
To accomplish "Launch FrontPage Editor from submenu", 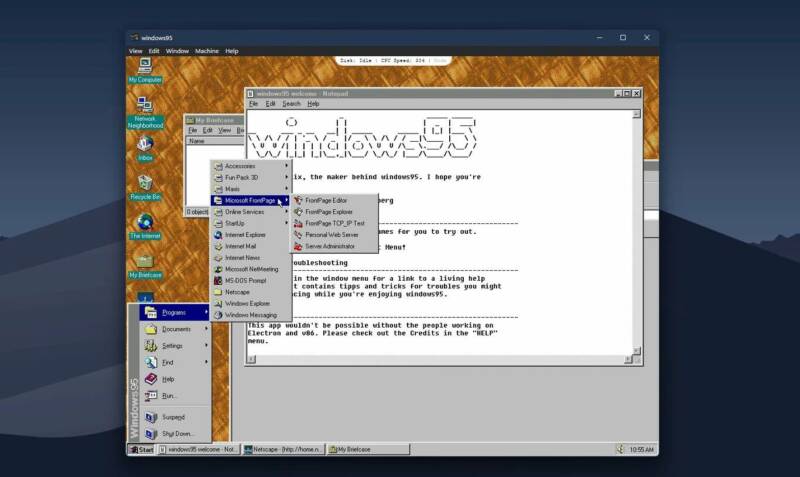I will [326, 200].
